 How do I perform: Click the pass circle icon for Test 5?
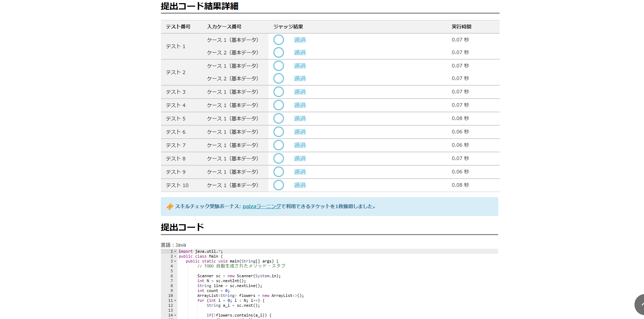(279, 119)
